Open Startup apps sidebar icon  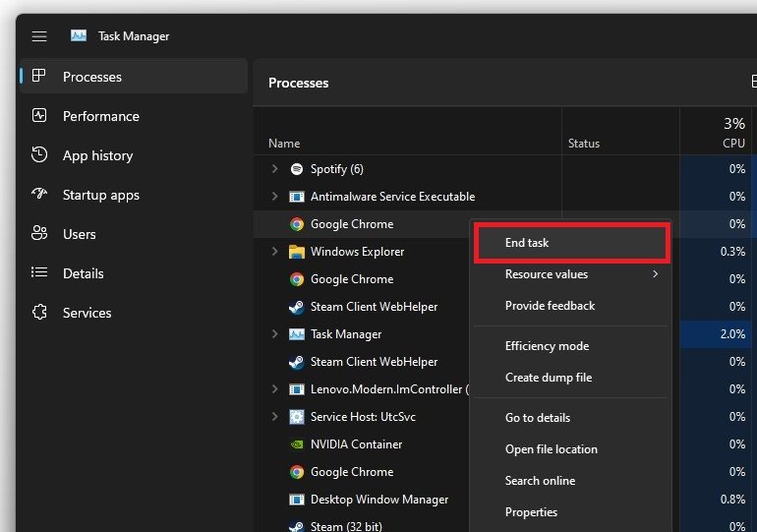[39, 195]
